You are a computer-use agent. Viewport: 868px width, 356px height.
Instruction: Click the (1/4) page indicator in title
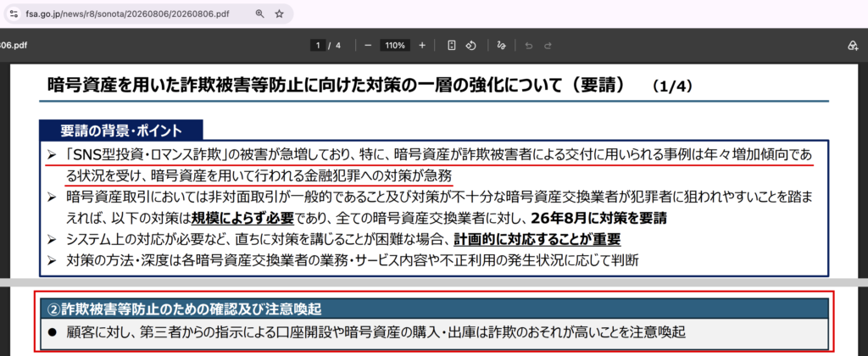click(672, 86)
